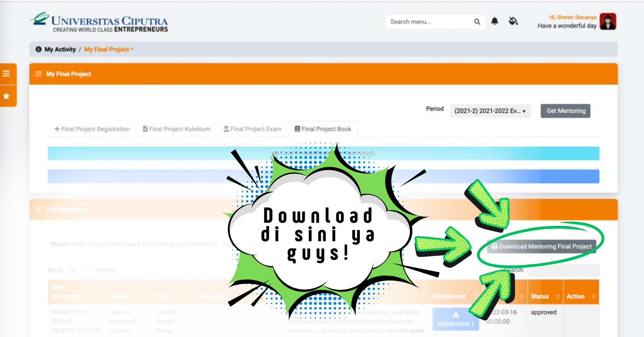This screenshot has height=337, width=644.
Task: Click the notification bell icon
Action: pyautogui.click(x=495, y=21)
